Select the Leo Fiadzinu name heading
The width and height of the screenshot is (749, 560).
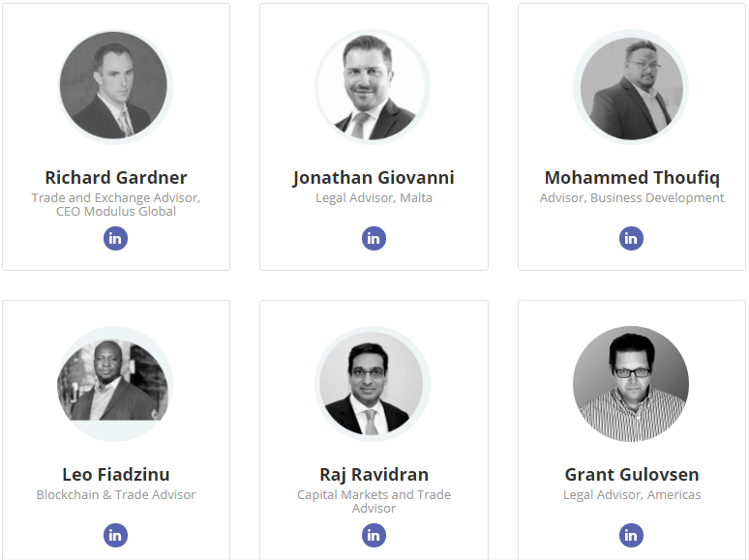[x=116, y=475]
